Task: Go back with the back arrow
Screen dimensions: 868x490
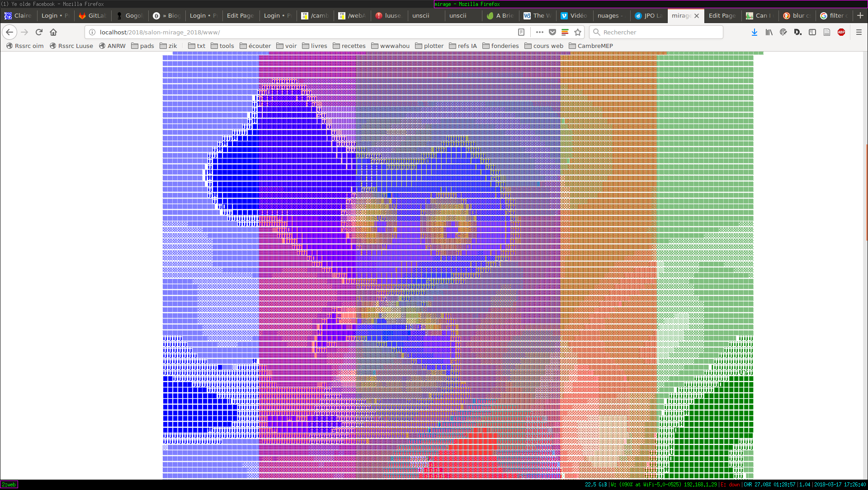Action: [x=9, y=32]
